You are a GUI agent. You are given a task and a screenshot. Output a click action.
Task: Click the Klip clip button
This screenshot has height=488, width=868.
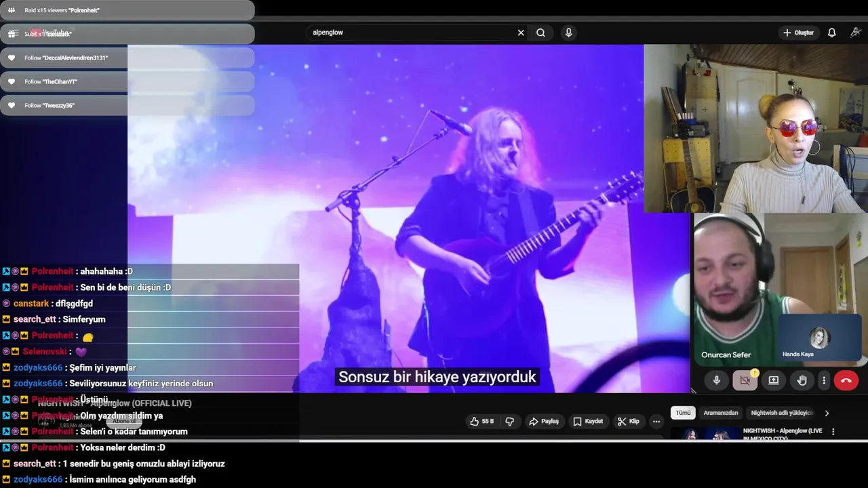coord(629,422)
